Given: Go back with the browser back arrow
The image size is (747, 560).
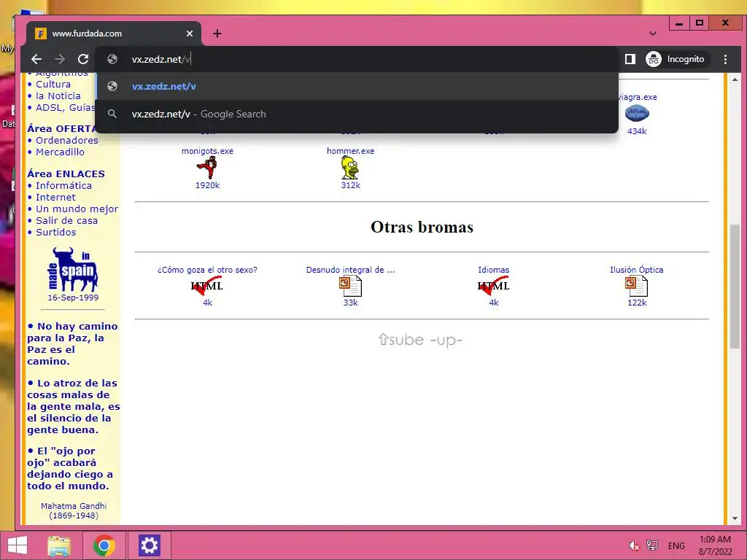Looking at the screenshot, I should pyautogui.click(x=36, y=59).
